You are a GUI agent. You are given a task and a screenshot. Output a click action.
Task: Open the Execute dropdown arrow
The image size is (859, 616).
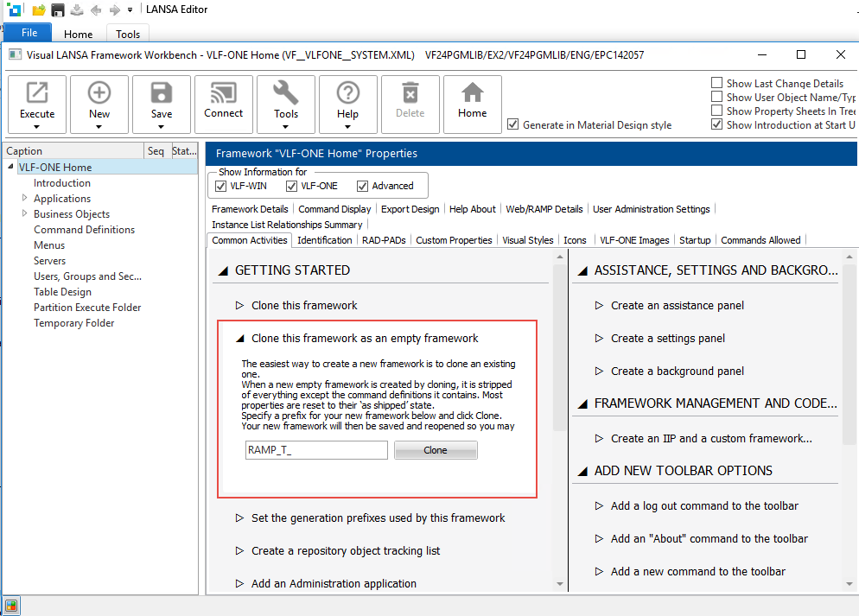click(36, 127)
